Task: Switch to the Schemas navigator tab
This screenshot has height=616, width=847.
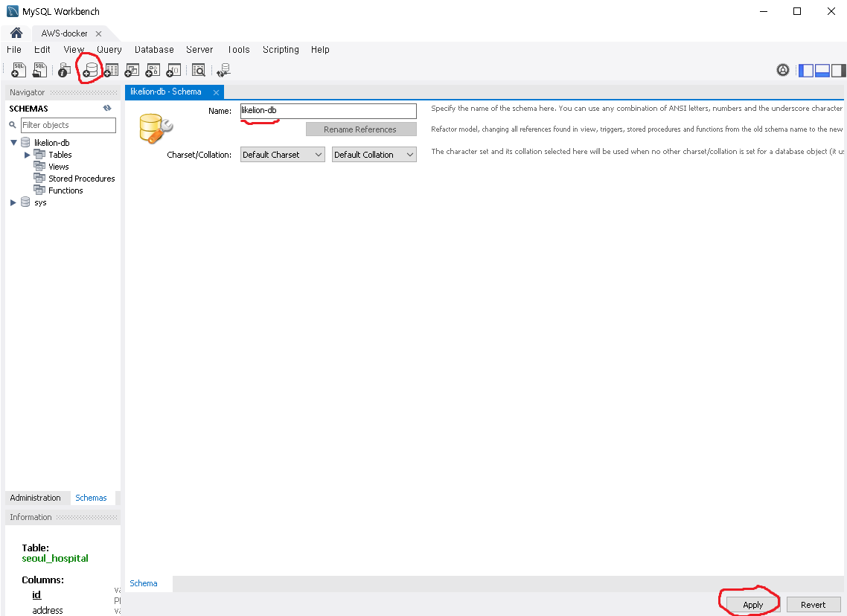Action: pos(91,498)
